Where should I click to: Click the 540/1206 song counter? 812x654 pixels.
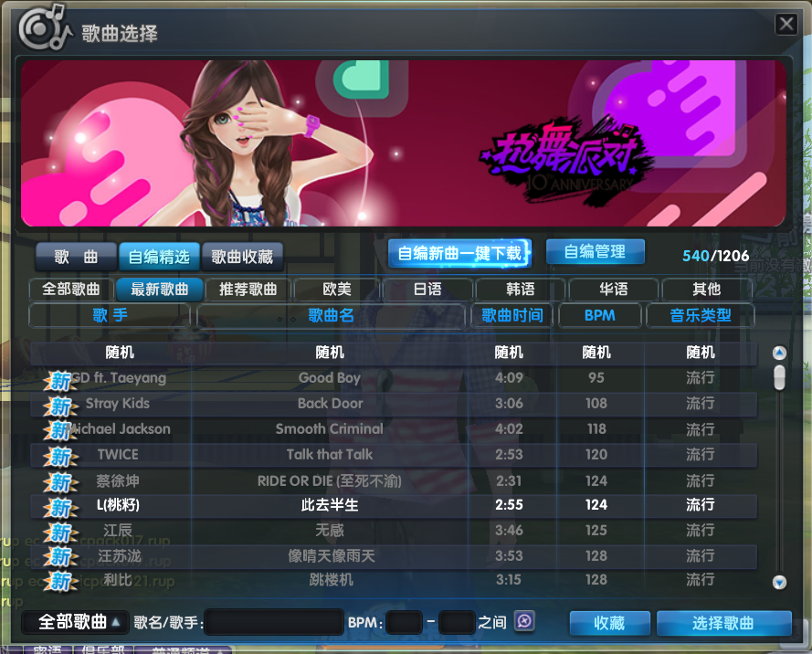click(x=716, y=256)
